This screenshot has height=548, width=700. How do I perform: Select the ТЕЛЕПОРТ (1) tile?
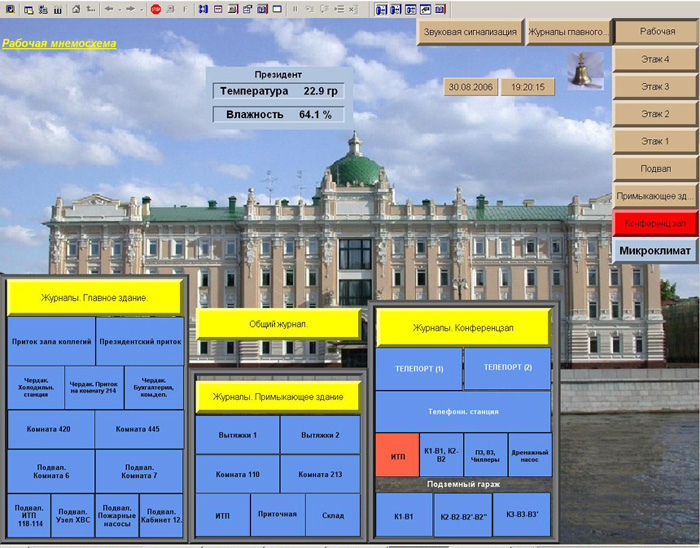(x=419, y=368)
